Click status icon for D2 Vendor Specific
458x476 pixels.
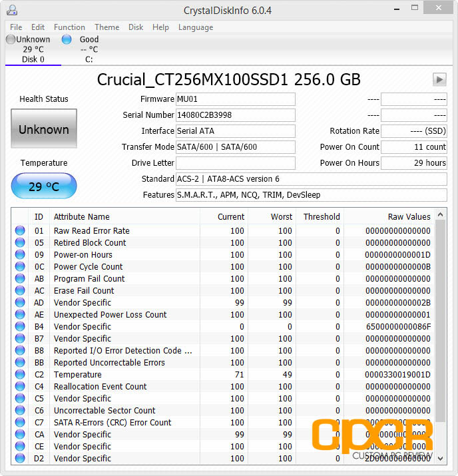coord(20,458)
